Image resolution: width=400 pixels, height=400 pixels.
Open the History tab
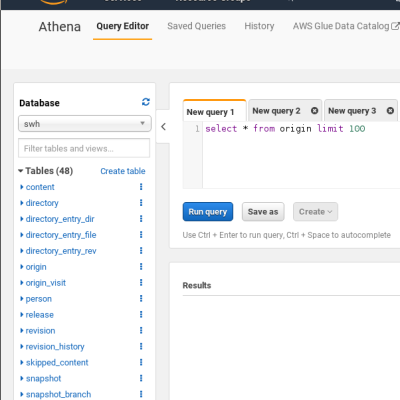pos(259,26)
